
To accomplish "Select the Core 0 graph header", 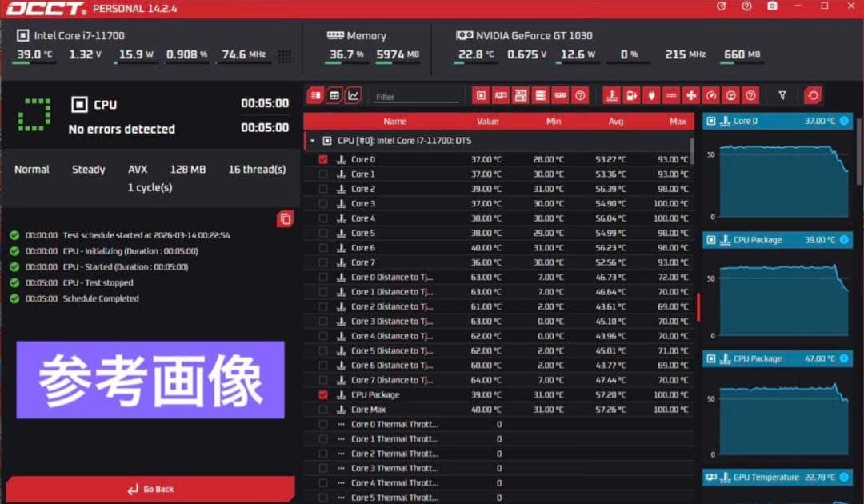I will click(777, 121).
